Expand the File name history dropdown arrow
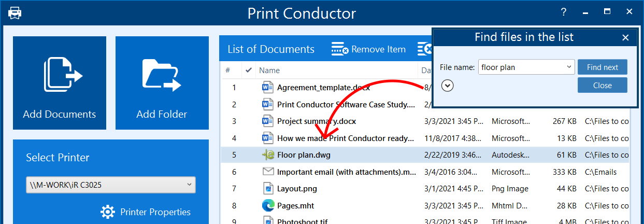644x224 pixels. pyautogui.click(x=569, y=67)
